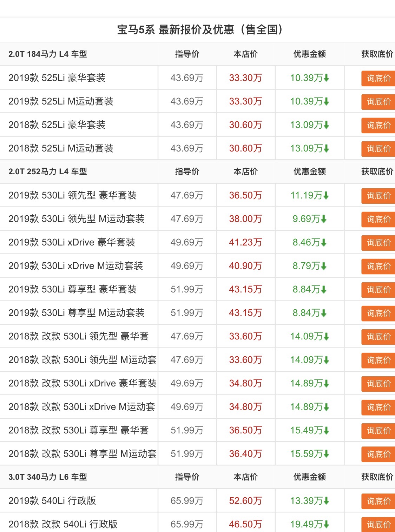Select the 46.50万 store price

point(246,524)
